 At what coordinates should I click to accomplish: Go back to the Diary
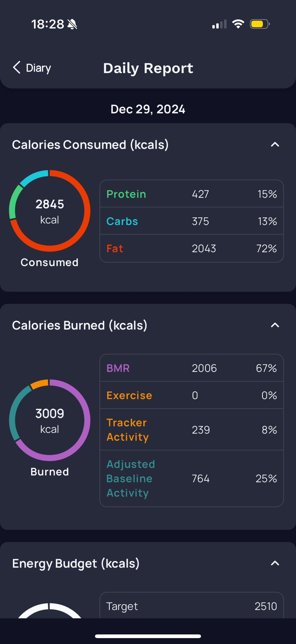pos(38,68)
